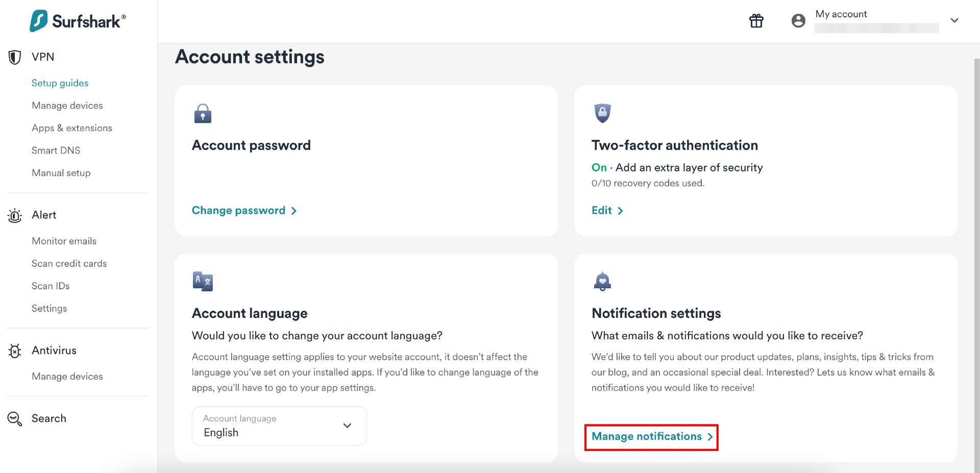This screenshot has width=980, height=473.
Task: Click the Change password link
Action: coord(238,210)
